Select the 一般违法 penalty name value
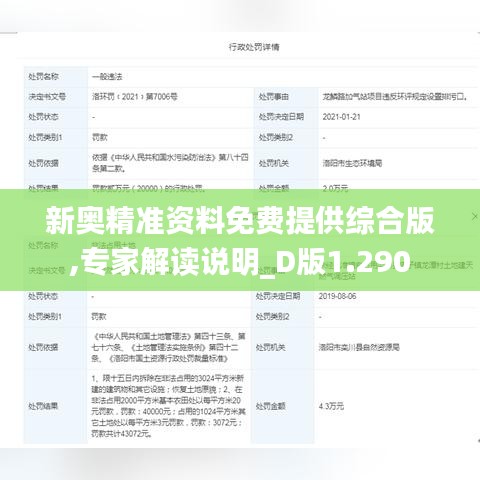This screenshot has height=480, width=480. 107,77
